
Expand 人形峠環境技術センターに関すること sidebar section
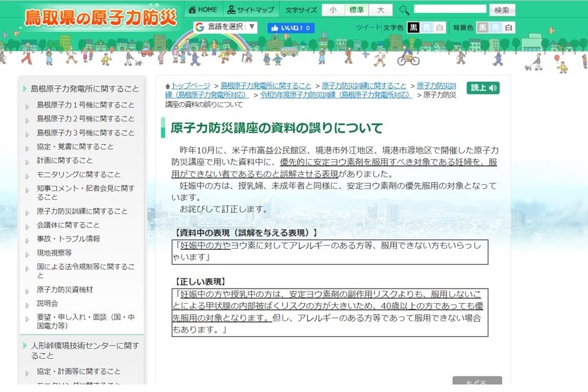(85, 350)
